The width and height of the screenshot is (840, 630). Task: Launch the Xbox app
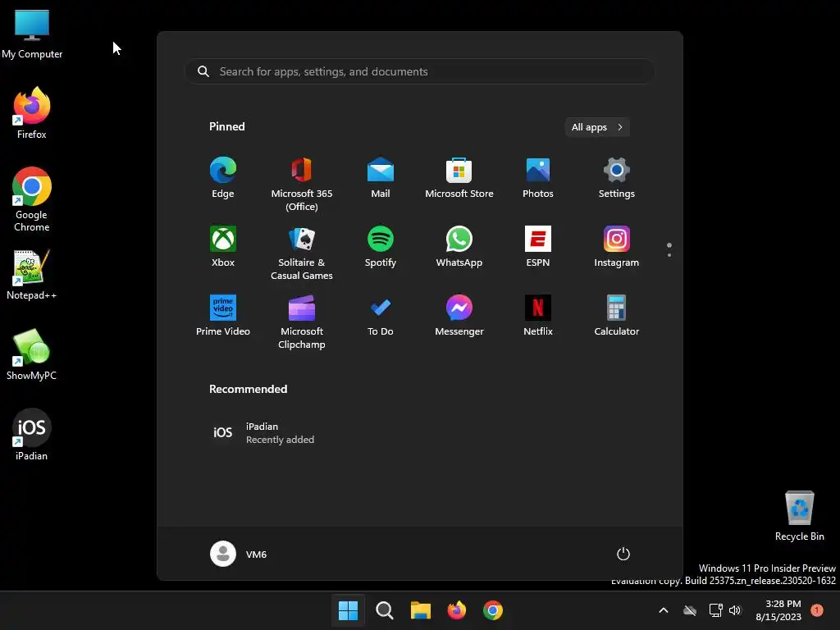click(x=223, y=247)
